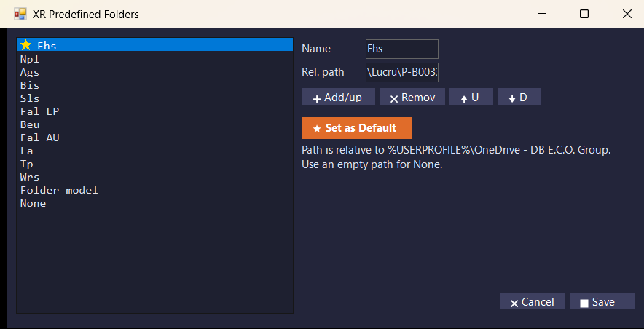The width and height of the screenshot is (644, 329).
Task: Move entry down with the D arrow button
Action: point(519,97)
